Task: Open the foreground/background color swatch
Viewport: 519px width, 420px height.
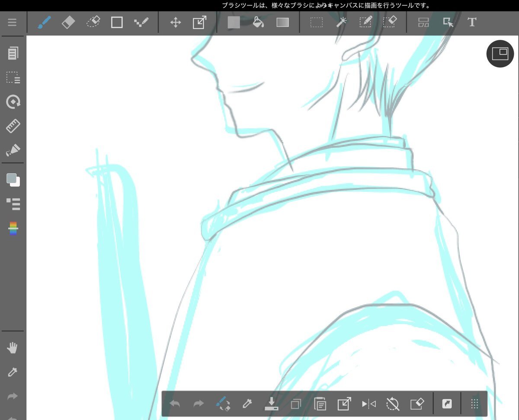Action: pos(13,180)
